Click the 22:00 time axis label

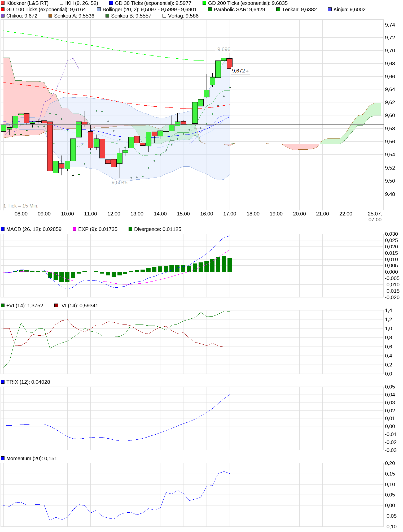click(x=346, y=214)
